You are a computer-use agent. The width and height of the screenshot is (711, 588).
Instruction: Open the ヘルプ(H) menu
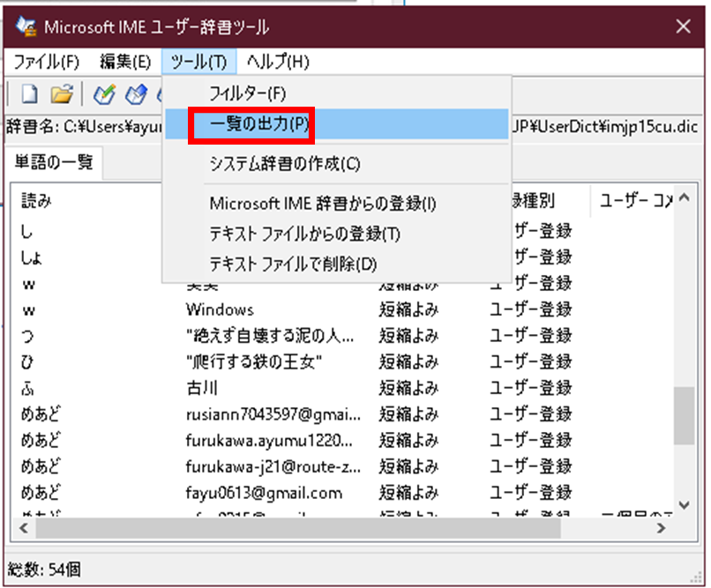tap(278, 62)
